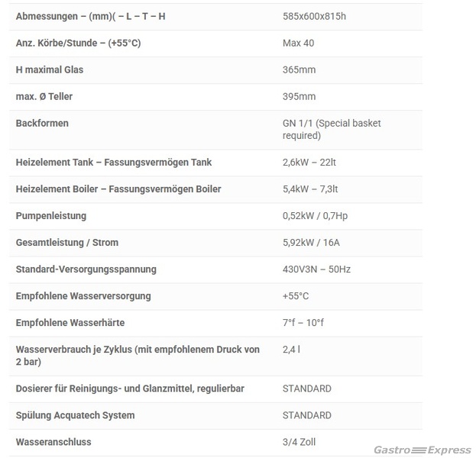476x458 pixels.
Task: Click the 2,4 l water consumption value
Action: point(291,350)
